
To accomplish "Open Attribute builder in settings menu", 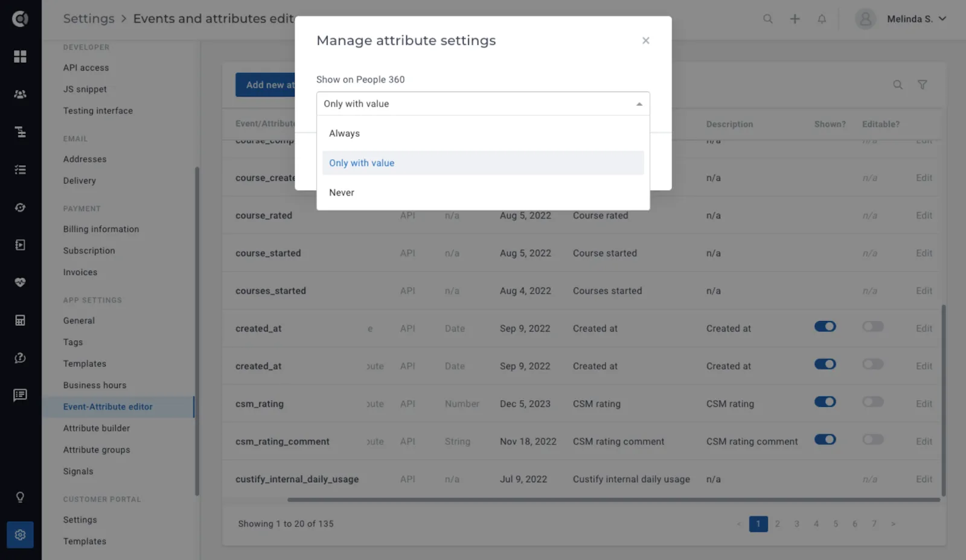I will click(x=97, y=428).
